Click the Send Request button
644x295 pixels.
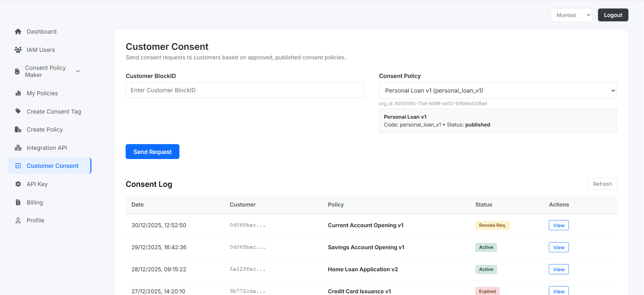click(x=152, y=152)
